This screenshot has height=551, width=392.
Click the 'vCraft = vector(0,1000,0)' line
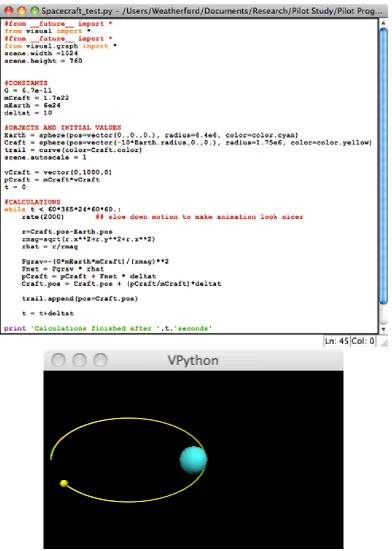(58, 172)
